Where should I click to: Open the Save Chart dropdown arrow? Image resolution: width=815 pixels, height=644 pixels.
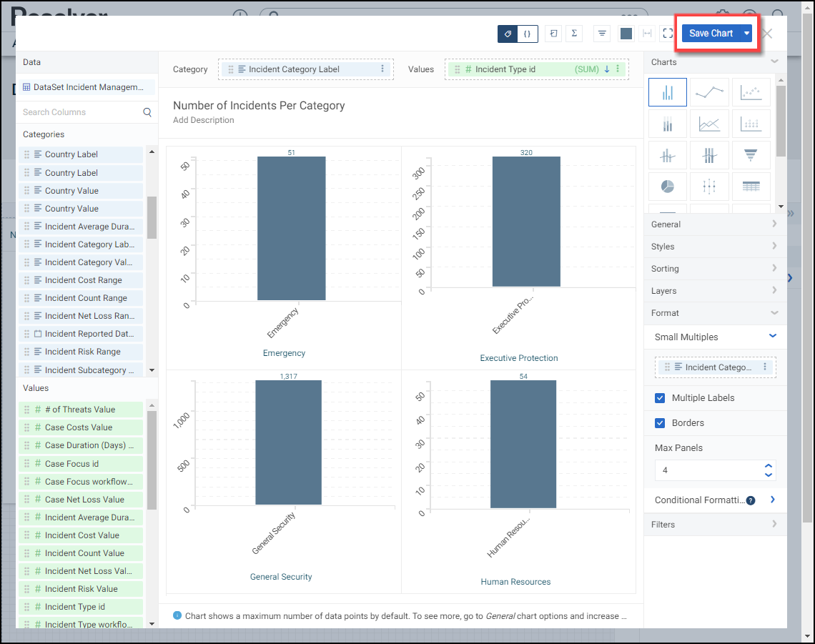click(x=746, y=34)
